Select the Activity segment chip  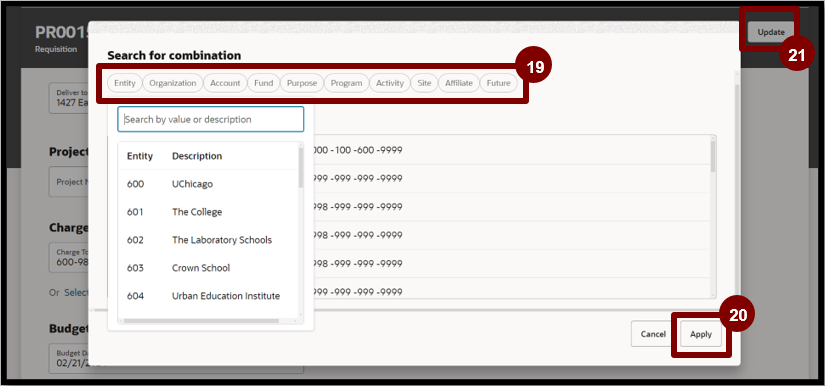pyautogui.click(x=390, y=83)
